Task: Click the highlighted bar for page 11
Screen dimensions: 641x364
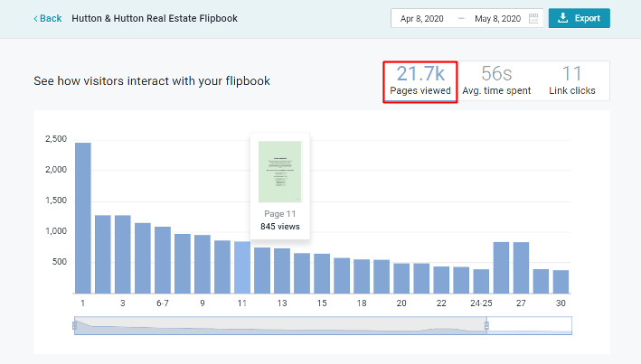Action: click(242, 267)
